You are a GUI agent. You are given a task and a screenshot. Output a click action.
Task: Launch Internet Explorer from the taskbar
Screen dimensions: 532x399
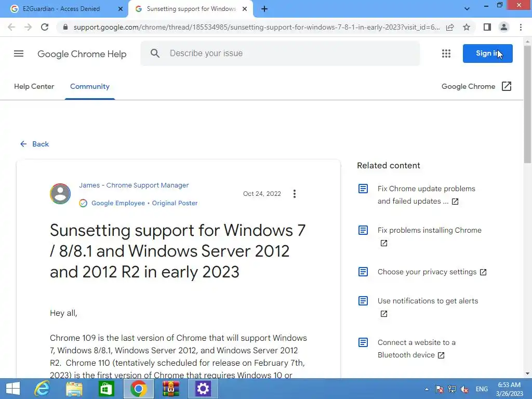click(43, 389)
